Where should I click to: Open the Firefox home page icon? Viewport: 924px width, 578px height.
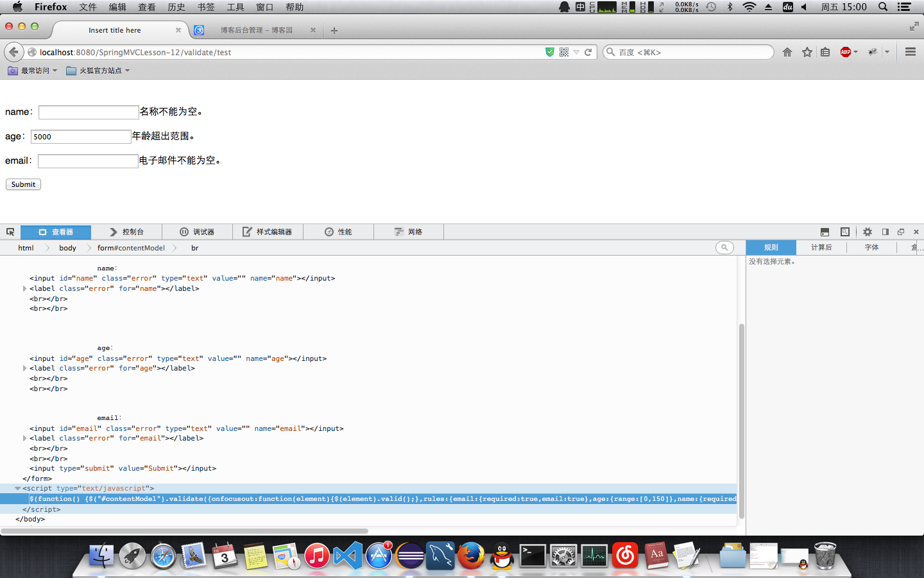[787, 52]
